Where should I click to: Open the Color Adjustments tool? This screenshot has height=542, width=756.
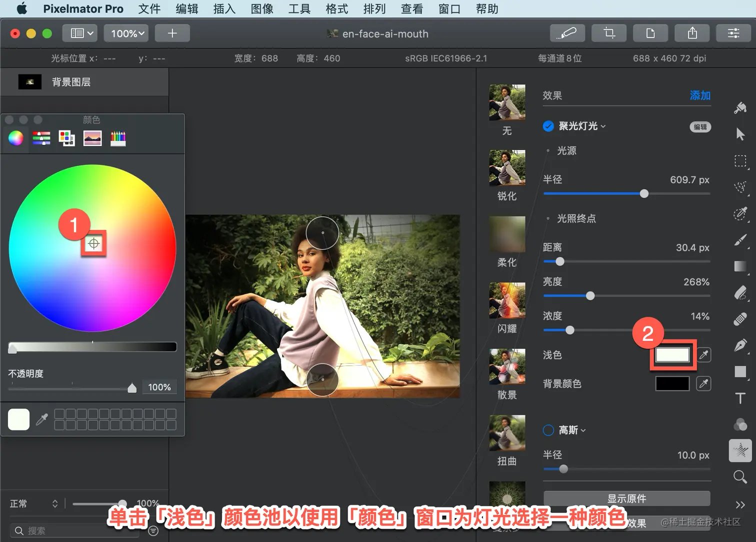point(740,424)
